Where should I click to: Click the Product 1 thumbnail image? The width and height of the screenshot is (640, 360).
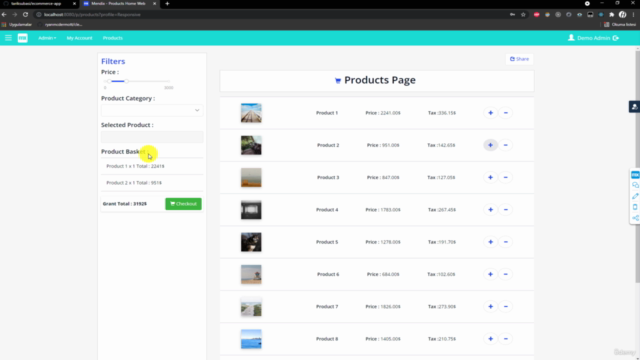coord(251,113)
